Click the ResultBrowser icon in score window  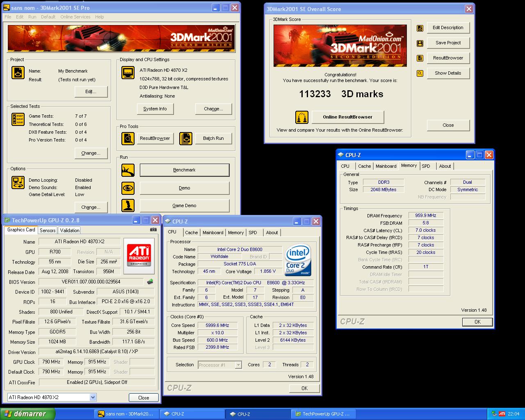(420, 58)
